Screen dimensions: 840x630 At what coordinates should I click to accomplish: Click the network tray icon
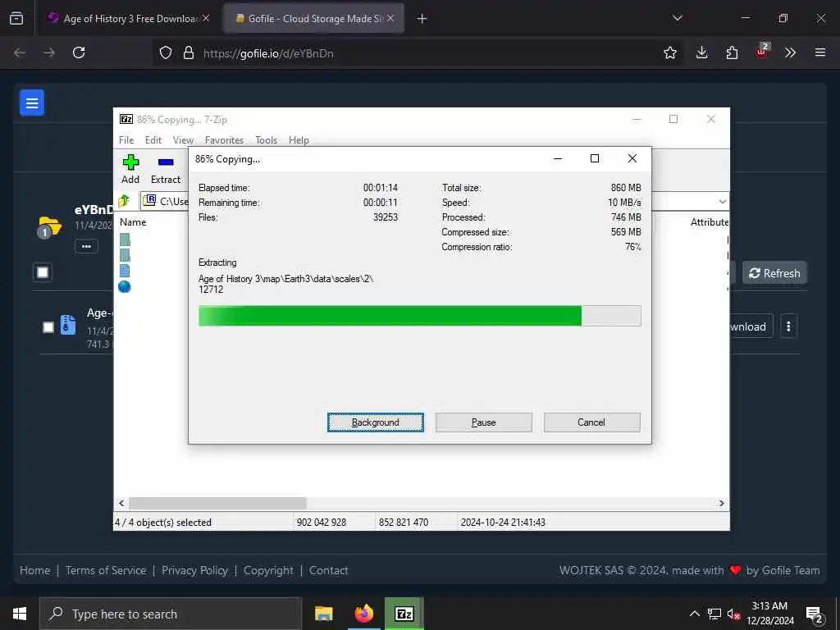714,614
